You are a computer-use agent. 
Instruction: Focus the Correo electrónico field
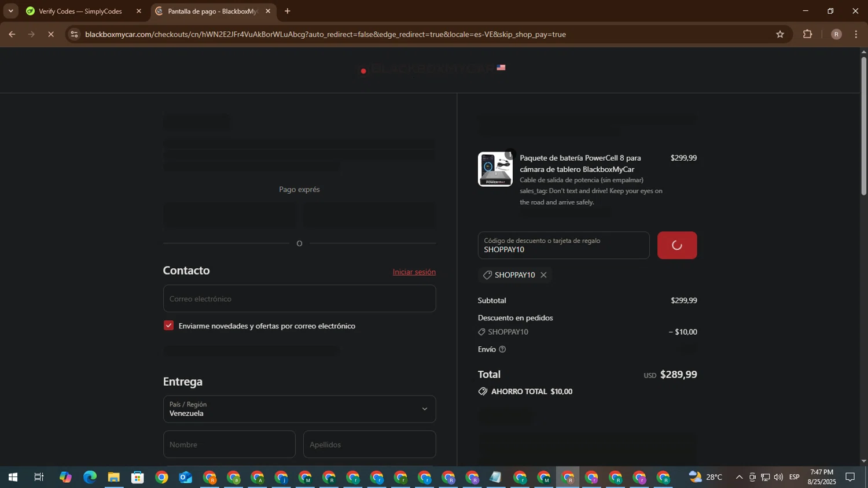point(299,298)
